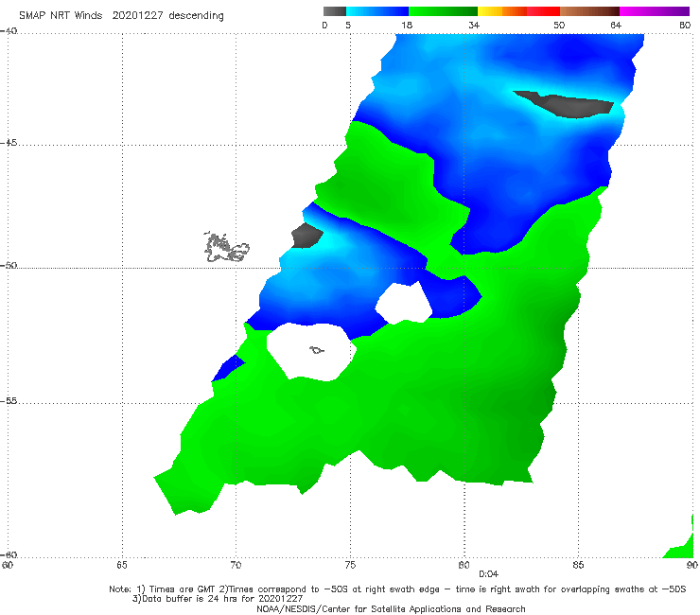Viewport: 700px width, 615px height.
Task: Click the red 34-50 segment of the colorbar
Action: [518, 11]
